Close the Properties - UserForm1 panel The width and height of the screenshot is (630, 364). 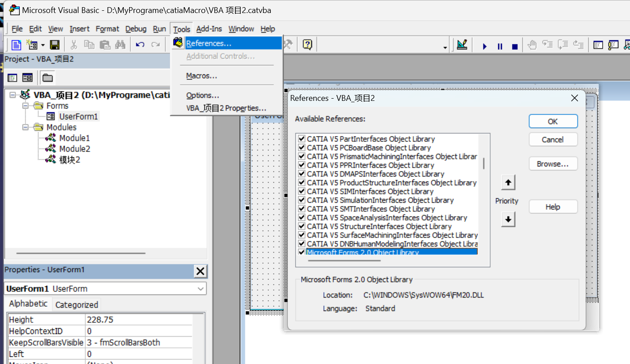[200, 271]
